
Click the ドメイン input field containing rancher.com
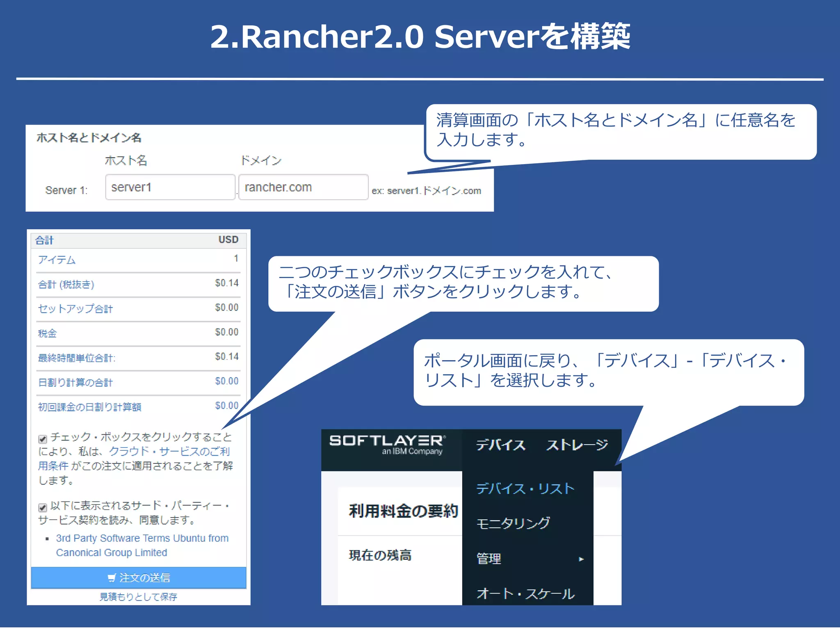(x=304, y=187)
